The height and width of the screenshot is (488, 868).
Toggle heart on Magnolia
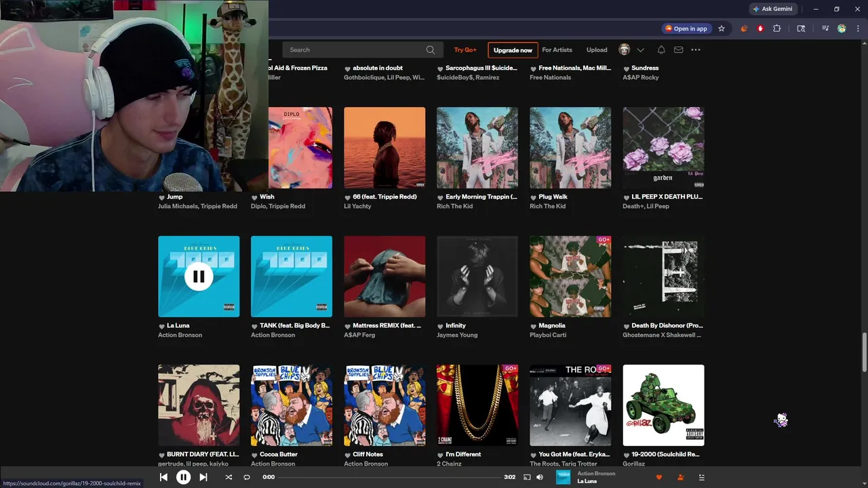[x=533, y=326]
